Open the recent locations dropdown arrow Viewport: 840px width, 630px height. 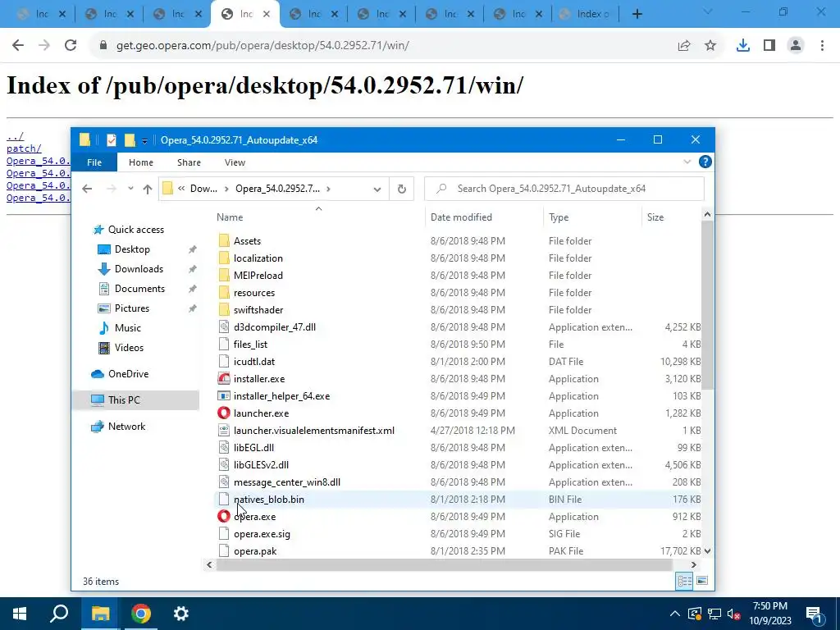(x=130, y=189)
